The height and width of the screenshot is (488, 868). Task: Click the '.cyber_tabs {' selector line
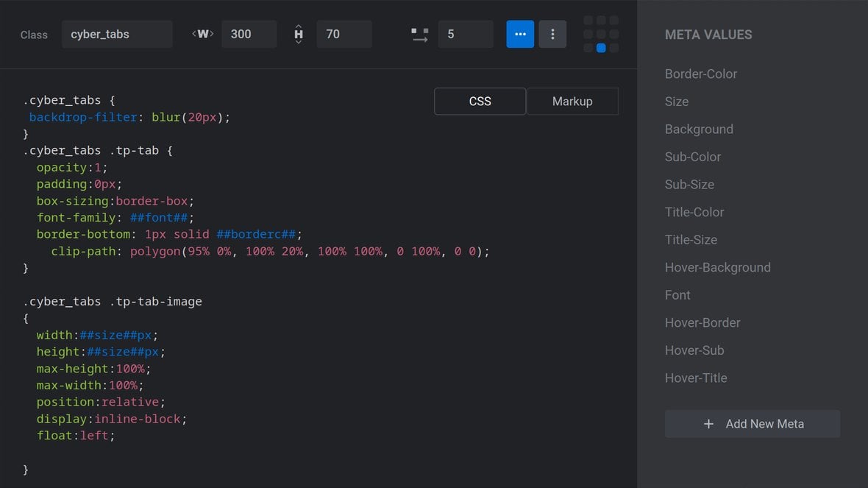tap(69, 100)
